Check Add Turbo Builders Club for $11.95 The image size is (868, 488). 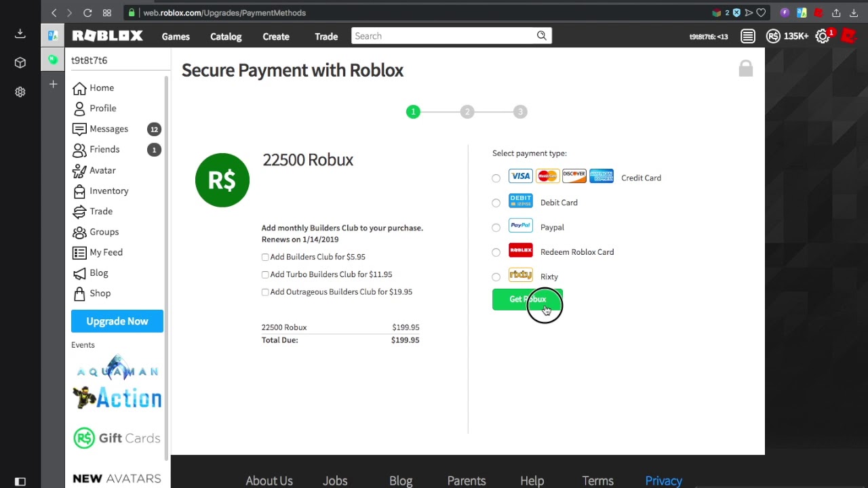point(265,274)
